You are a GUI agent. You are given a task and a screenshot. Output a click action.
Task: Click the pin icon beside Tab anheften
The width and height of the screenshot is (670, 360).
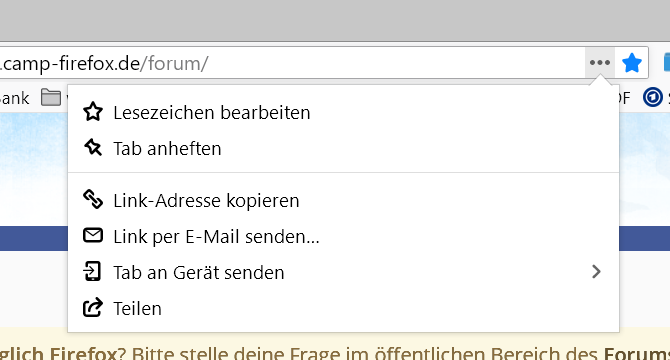click(93, 148)
